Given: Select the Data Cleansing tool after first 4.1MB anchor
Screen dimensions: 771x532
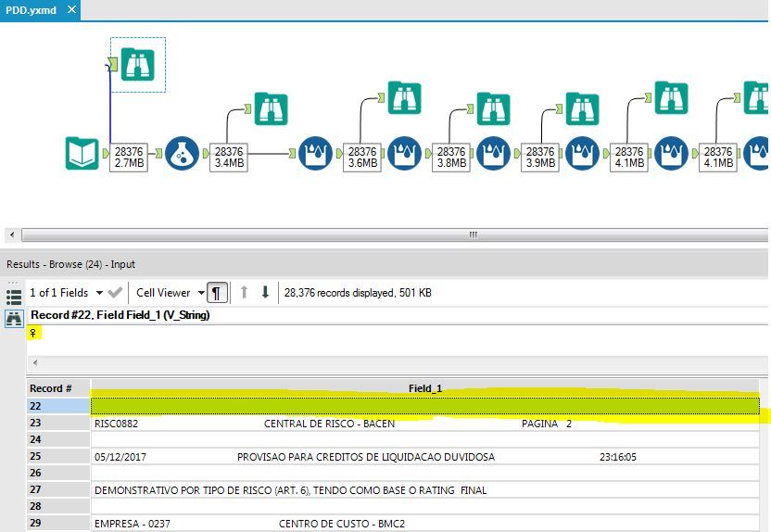Looking at the screenshot, I should click(671, 154).
